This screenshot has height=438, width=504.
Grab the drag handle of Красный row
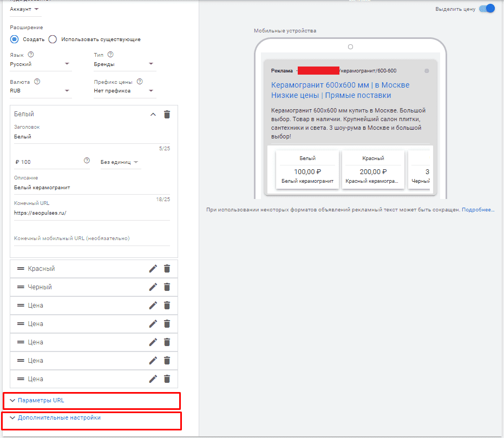21,268
